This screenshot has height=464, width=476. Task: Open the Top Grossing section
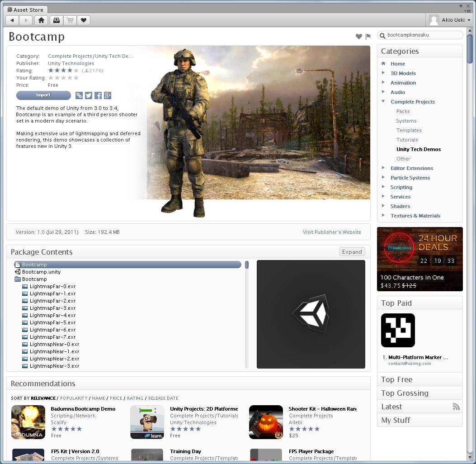click(420, 393)
